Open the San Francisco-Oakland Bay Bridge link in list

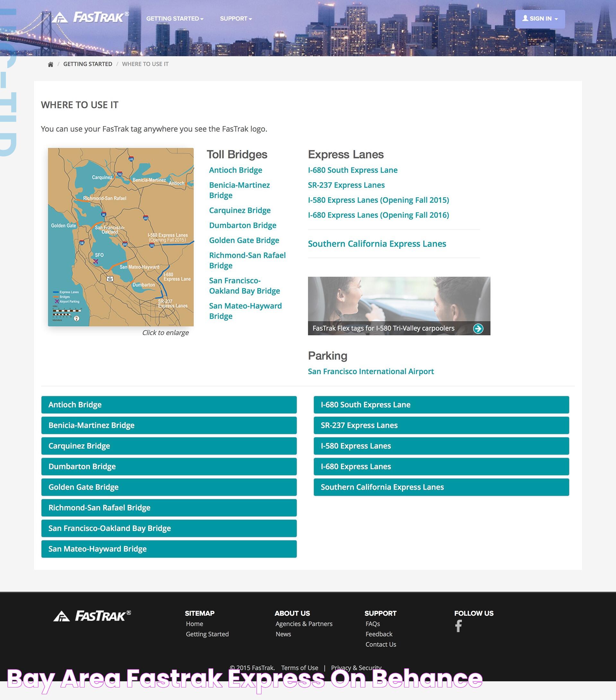pos(244,286)
